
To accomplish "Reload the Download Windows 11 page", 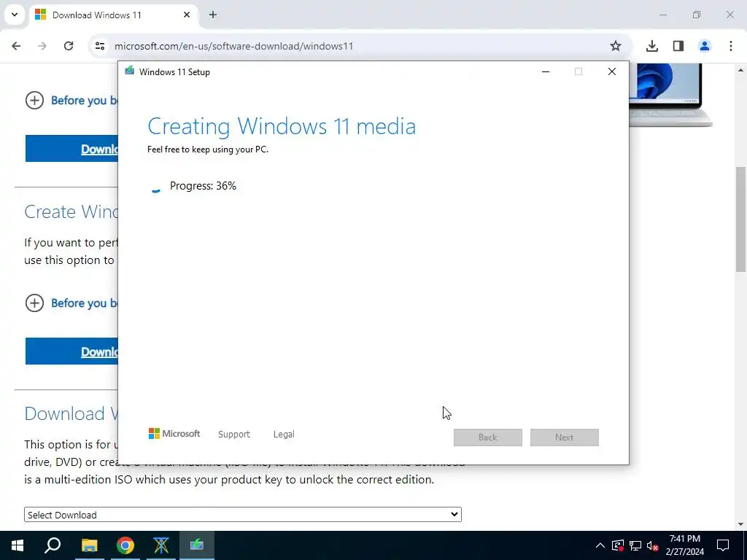I will pos(69,46).
